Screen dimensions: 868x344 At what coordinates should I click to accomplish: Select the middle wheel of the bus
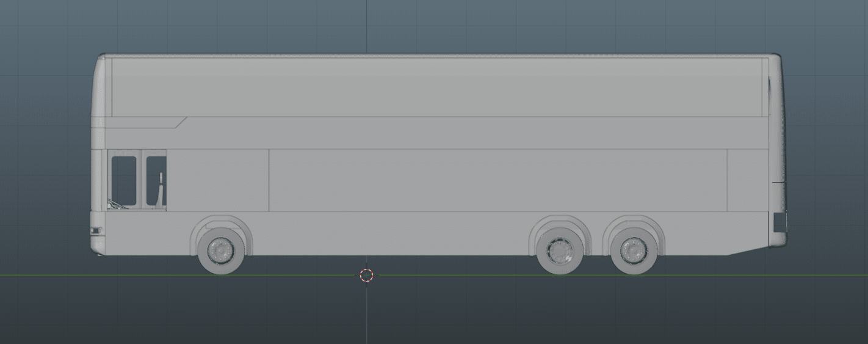tap(559, 252)
